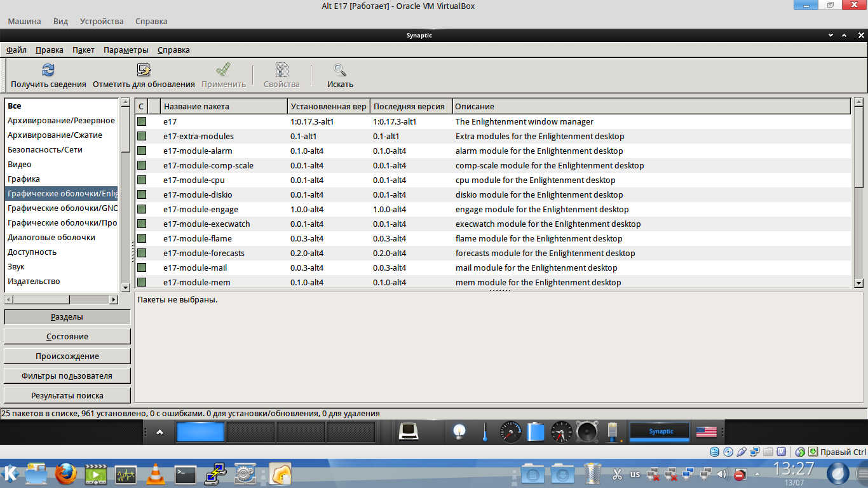The height and width of the screenshot is (488, 868).
Task: Click the status box for e17-module-comp-scale
Action: point(142,165)
